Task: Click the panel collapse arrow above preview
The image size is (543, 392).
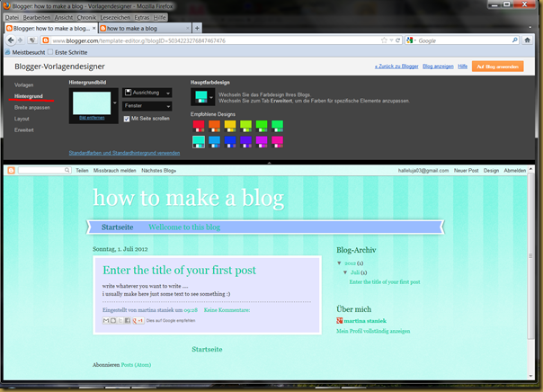Action: 269,163
